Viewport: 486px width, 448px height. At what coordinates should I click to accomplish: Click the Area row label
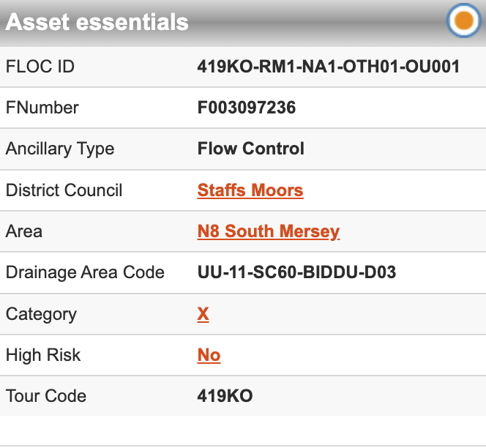tap(24, 231)
